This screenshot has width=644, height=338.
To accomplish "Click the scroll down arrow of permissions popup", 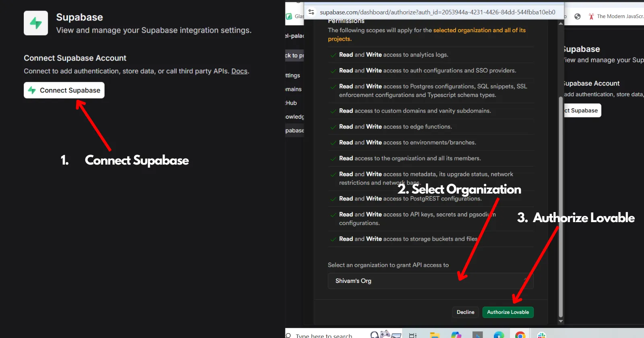I will 561,321.
